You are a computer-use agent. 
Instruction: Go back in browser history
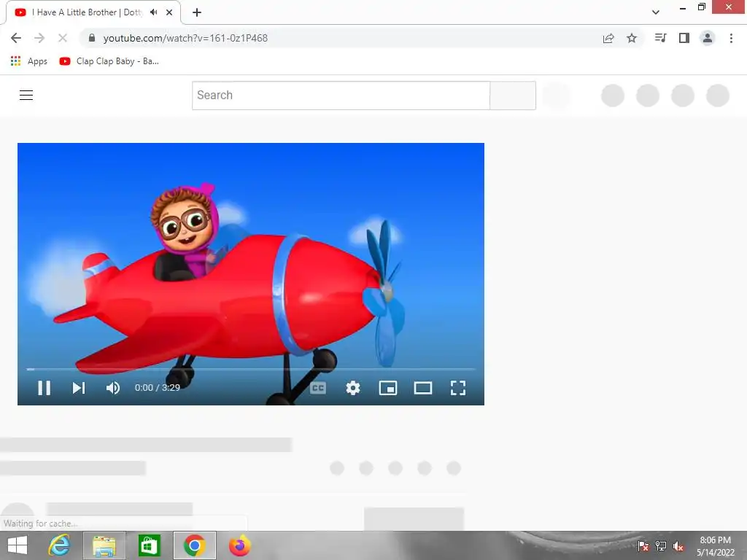(16, 38)
